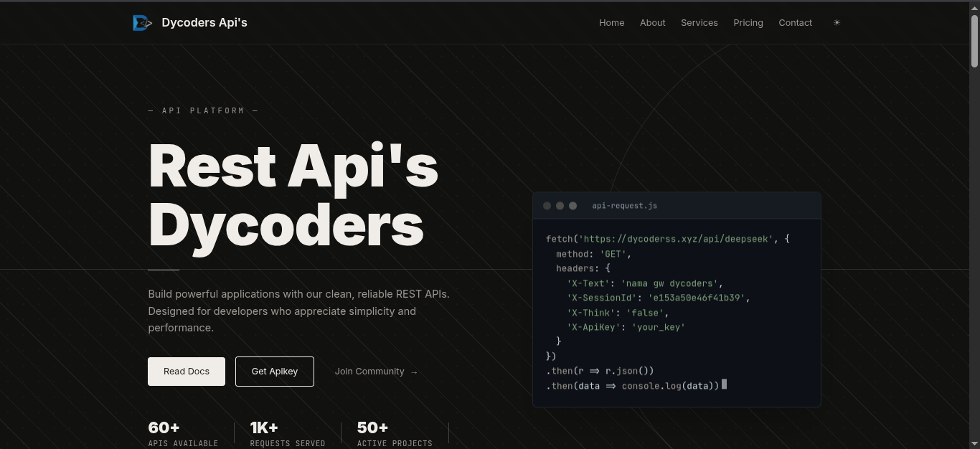The height and width of the screenshot is (449, 980).
Task: Click the 'X-SessionId' header line
Action: [658, 298]
